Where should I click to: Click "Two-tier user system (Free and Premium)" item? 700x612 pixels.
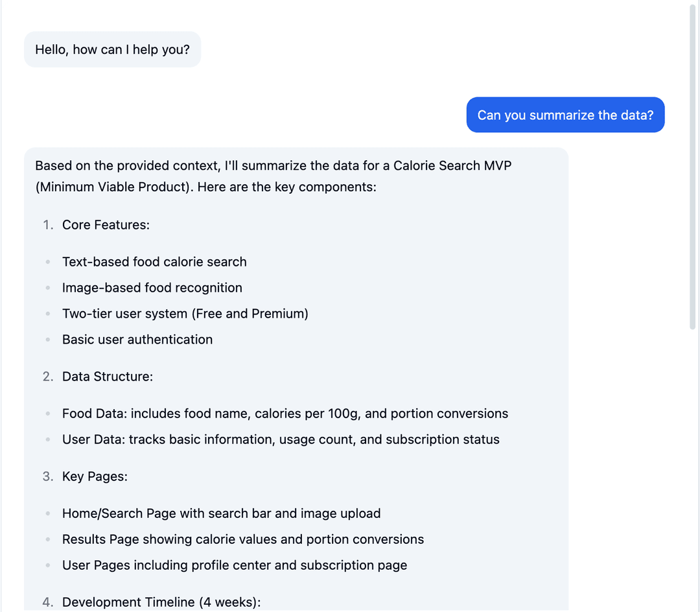click(x=185, y=314)
